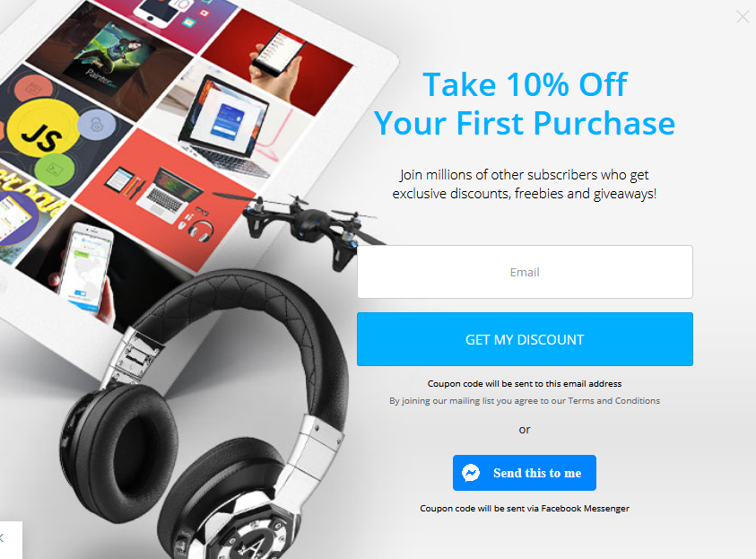Click the Send this to me button
Image resolution: width=756 pixels, height=559 pixels.
click(x=524, y=473)
